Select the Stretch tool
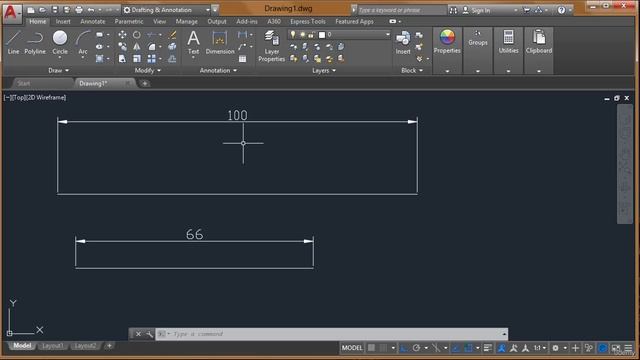This screenshot has width=640, height=360. click(x=122, y=59)
